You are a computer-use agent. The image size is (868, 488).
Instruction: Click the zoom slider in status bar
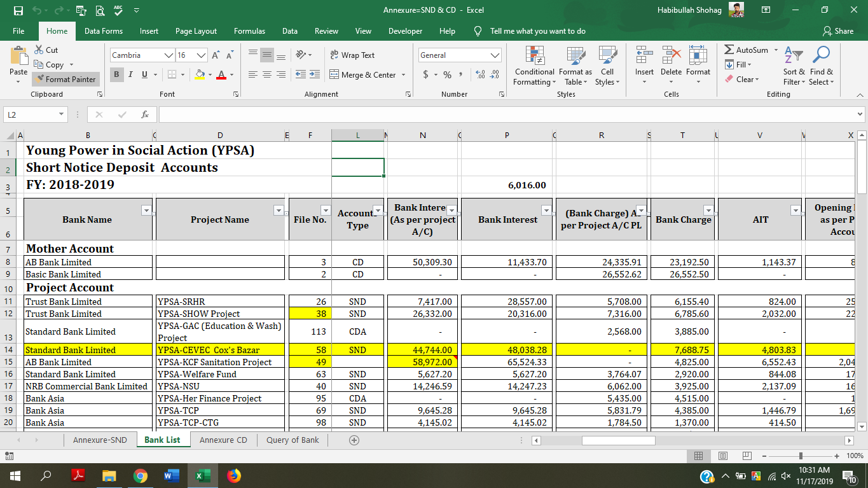800,456
